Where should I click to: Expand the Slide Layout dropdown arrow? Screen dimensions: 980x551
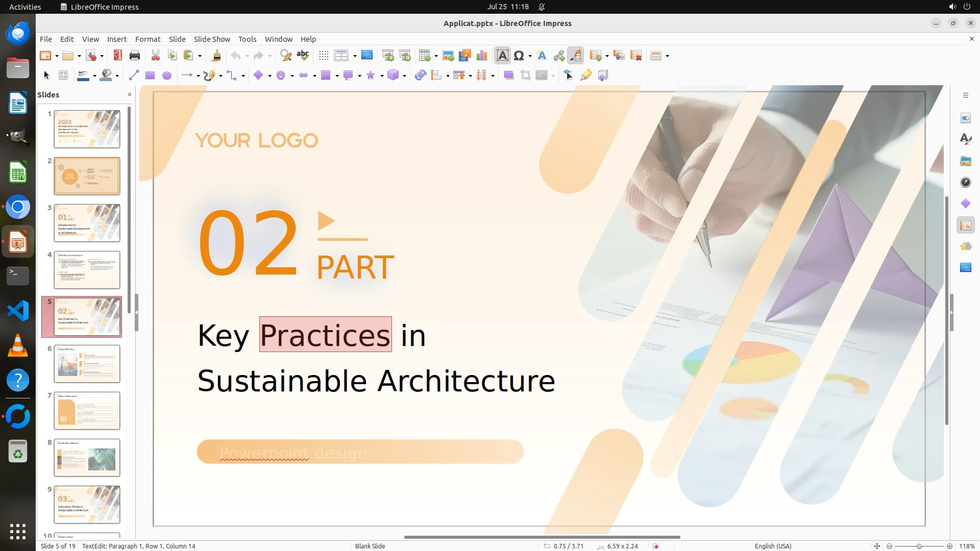point(667,56)
